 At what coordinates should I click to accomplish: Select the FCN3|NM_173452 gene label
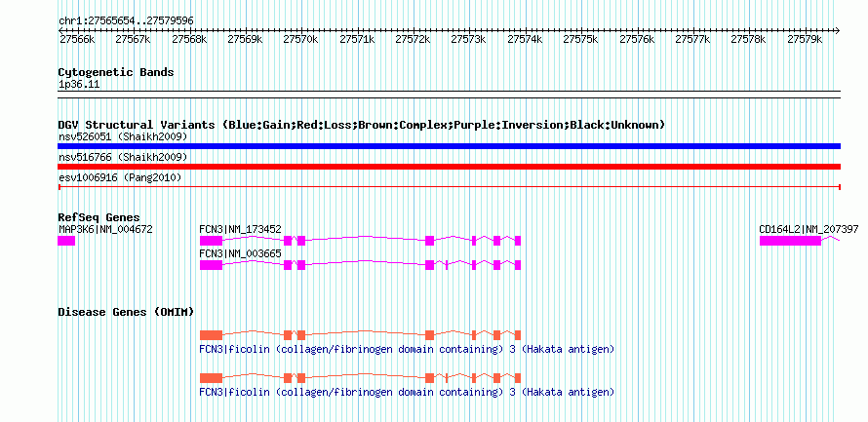pos(240,229)
